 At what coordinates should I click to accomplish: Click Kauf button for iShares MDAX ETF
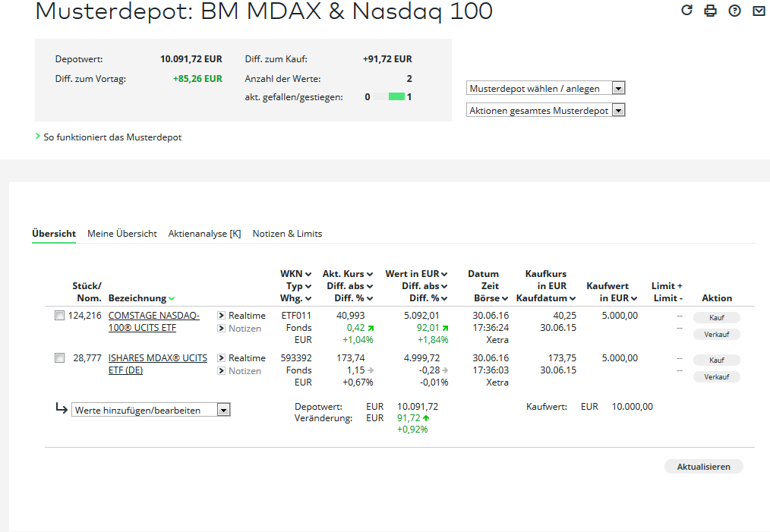coord(717,360)
